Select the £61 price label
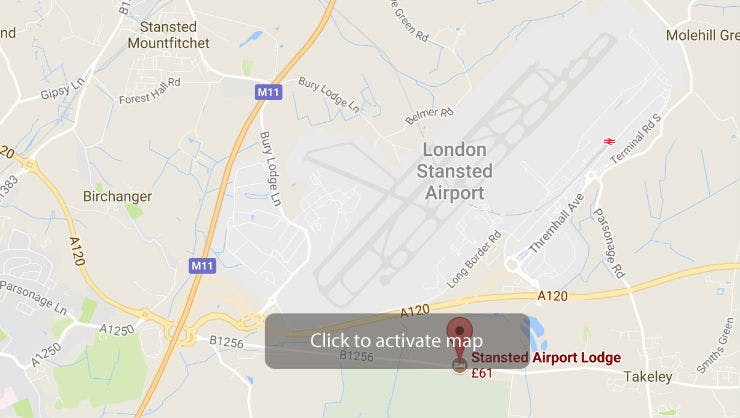740x418 pixels. tap(482, 373)
